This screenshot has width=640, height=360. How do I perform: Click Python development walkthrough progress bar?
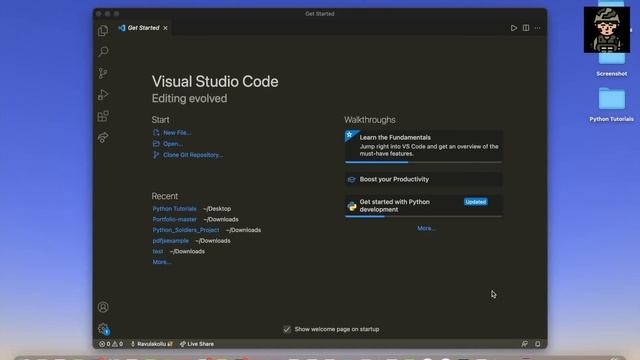[x=424, y=217]
